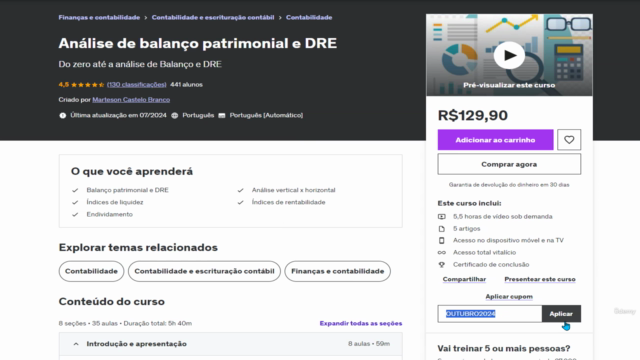640x360 pixels.
Task: Apply the coupon with Aplicar button
Action: click(561, 313)
